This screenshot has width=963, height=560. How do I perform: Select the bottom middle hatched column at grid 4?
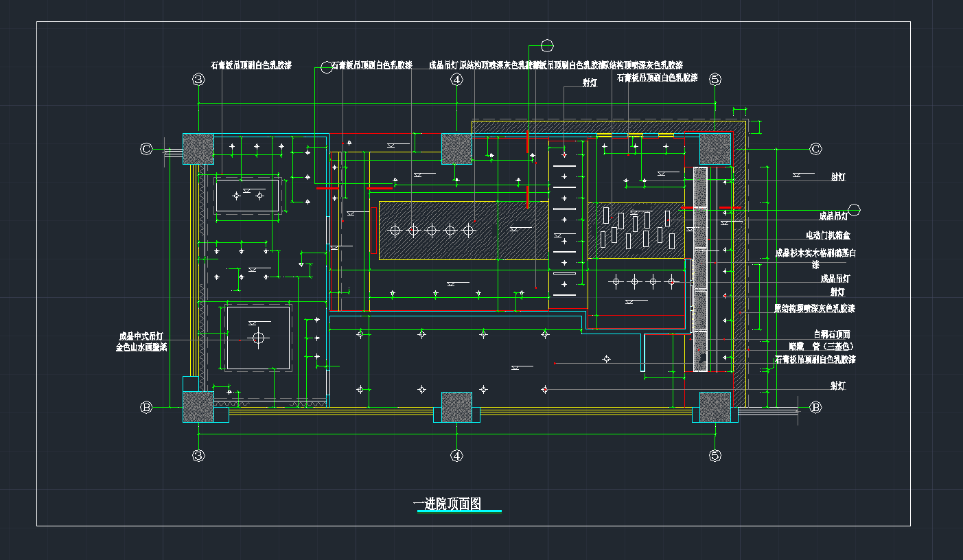[x=457, y=406]
